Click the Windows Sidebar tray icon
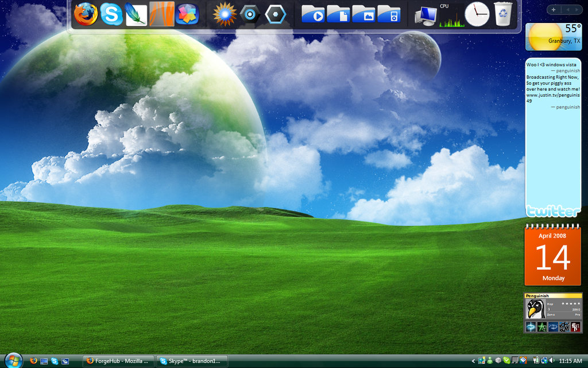This screenshot has height=368, width=588. pos(482,361)
